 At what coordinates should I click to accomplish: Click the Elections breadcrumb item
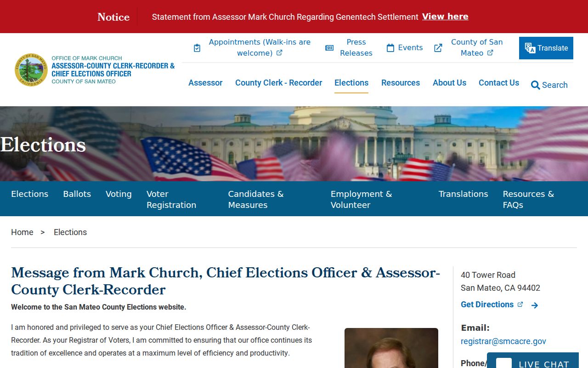point(70,232)
